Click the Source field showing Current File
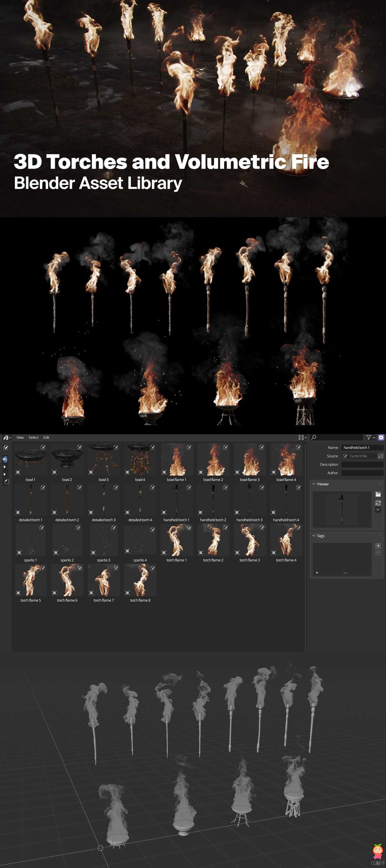The height and width of the screenshot is (868, 386). (359, 456)
